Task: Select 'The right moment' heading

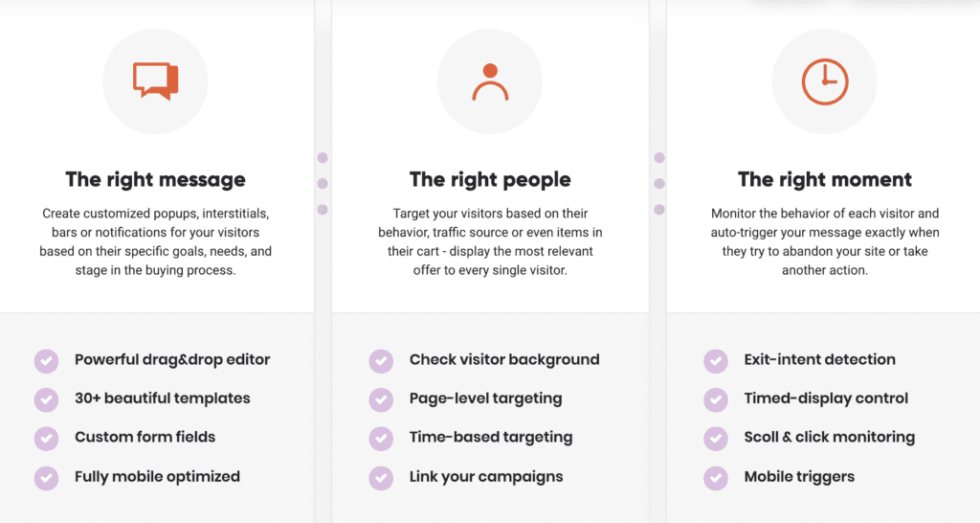Action: coord(824,179)
